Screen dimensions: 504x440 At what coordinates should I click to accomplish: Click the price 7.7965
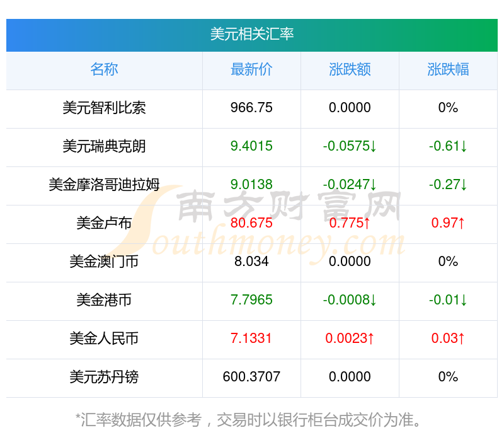pyautogui.click(x=251, y=300)
